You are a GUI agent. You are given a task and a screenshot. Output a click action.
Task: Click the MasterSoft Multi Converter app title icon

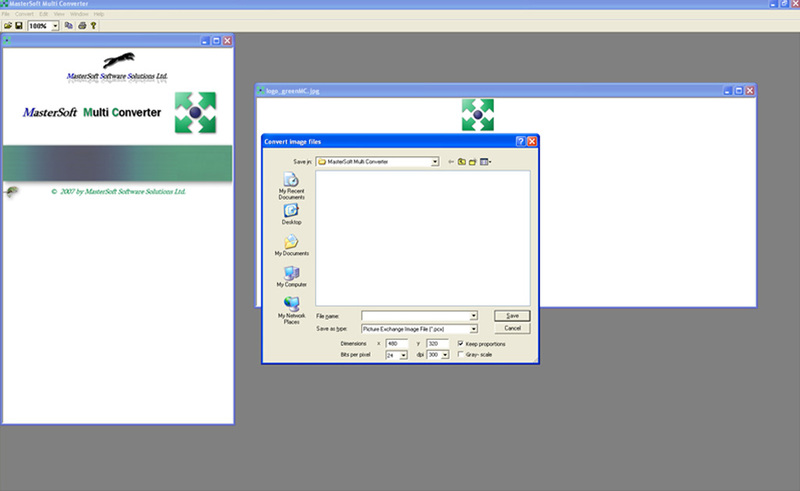point(4,4)
